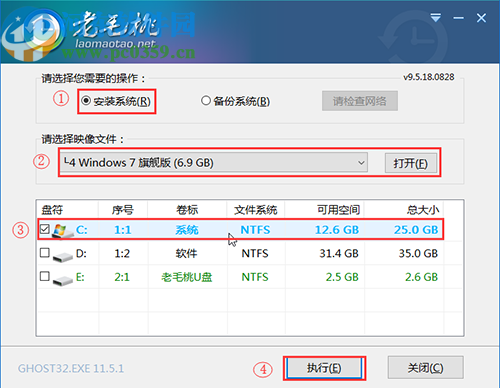Open the title bar dropdown menu arrow icon
The image size is (500, 388).
(435, 18)
